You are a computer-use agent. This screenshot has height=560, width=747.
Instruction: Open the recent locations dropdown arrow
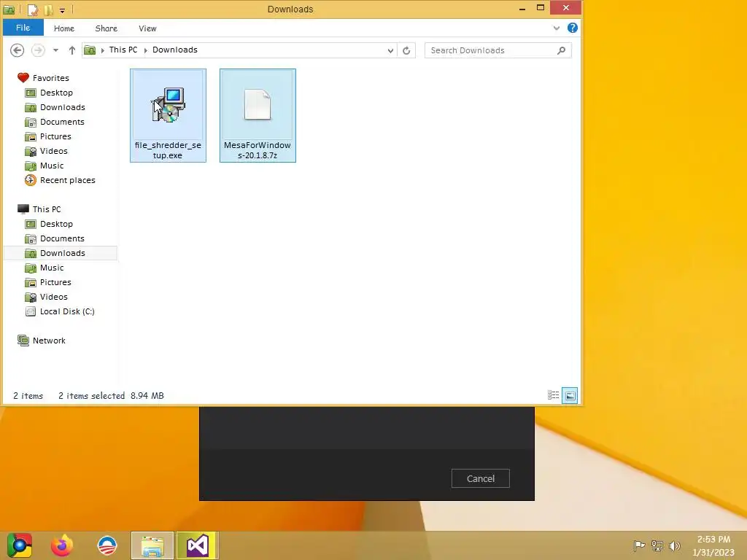55,50
